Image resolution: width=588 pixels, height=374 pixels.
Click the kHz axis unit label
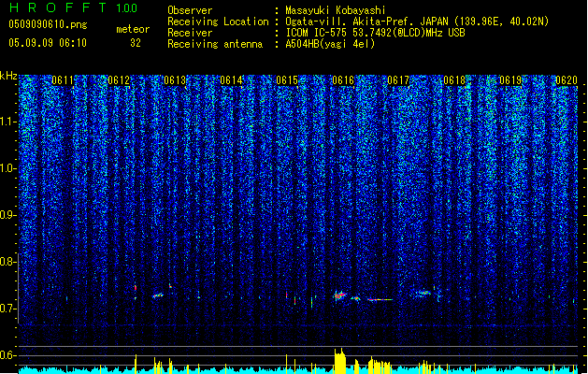click(x=8, y=76)
